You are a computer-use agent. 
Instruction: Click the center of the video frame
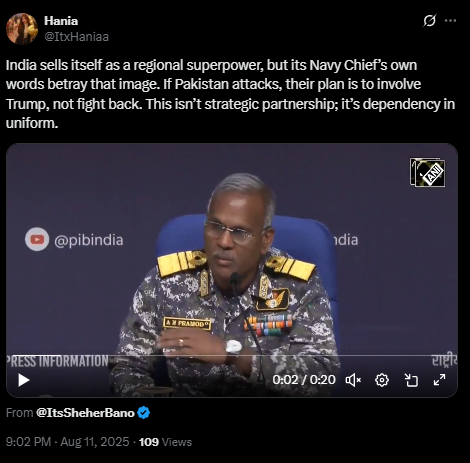pyautogui.click(x=232, y=270)
